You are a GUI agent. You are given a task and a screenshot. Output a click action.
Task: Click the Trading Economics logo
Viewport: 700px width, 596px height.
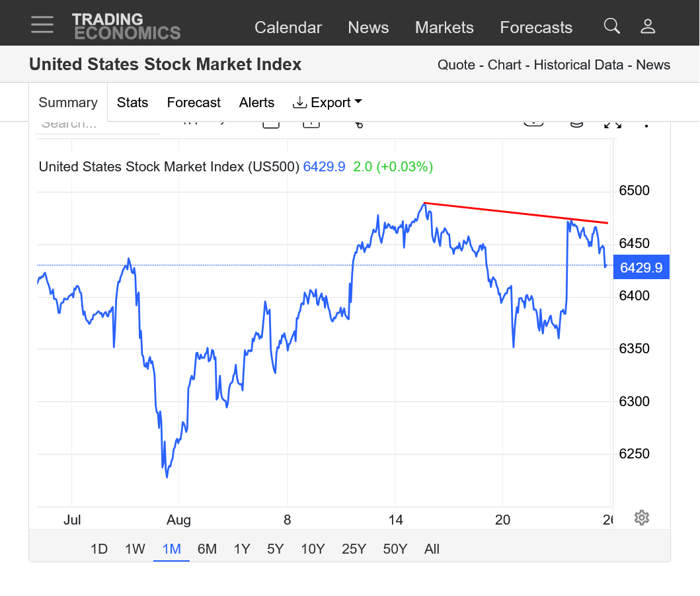click(126, 26)
